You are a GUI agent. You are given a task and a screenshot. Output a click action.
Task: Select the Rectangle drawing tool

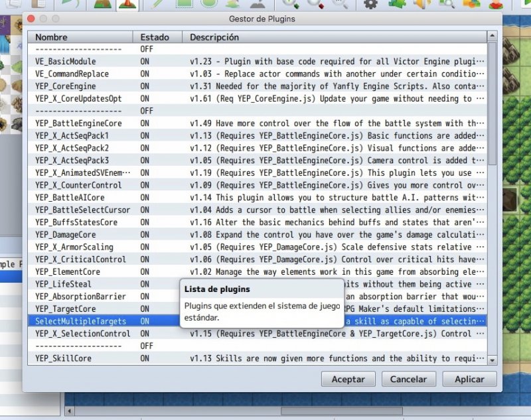[185, 4]
